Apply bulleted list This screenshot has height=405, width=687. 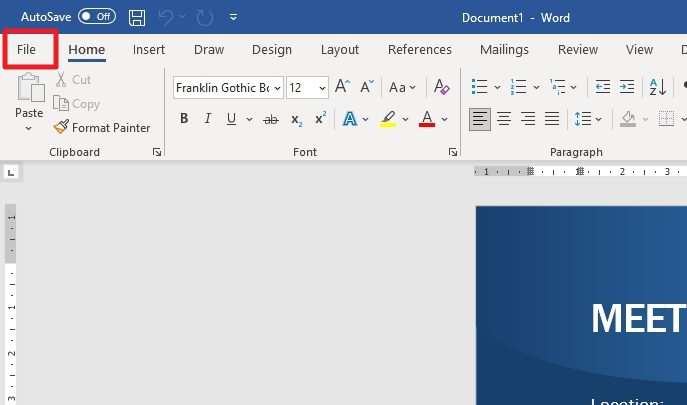coord(479,87)
